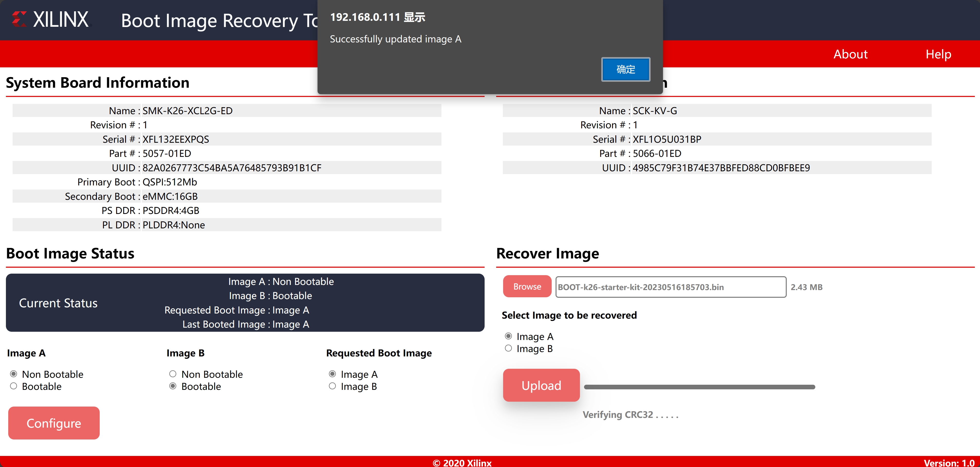The image size is (980, 467).
Task: Select Image B as Requested Boot Image
Action: [332, 386]
